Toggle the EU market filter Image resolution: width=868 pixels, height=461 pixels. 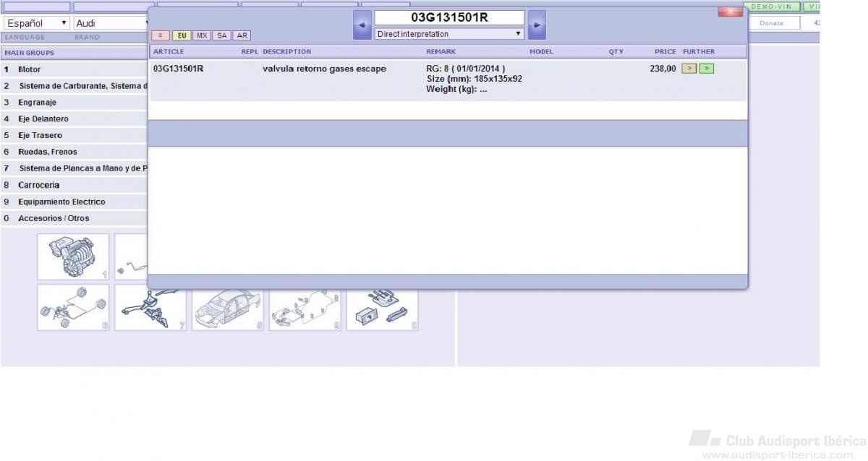coord(182,35)
